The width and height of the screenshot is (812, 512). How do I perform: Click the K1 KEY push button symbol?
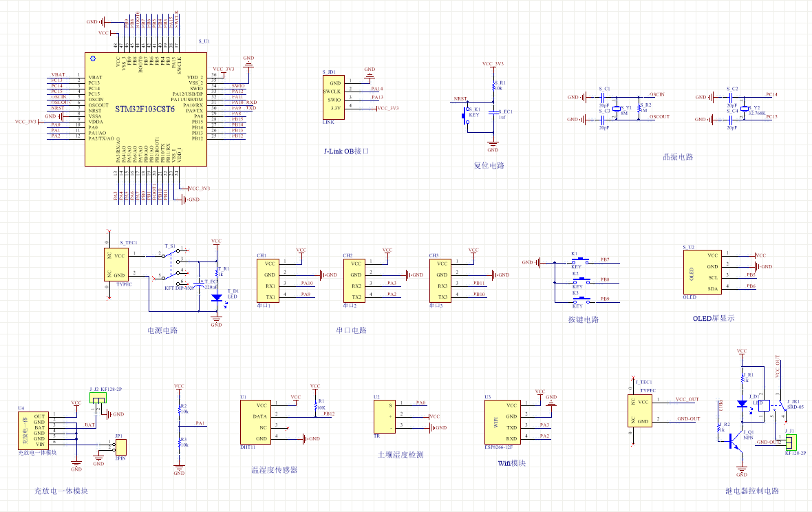click(577, 262)
